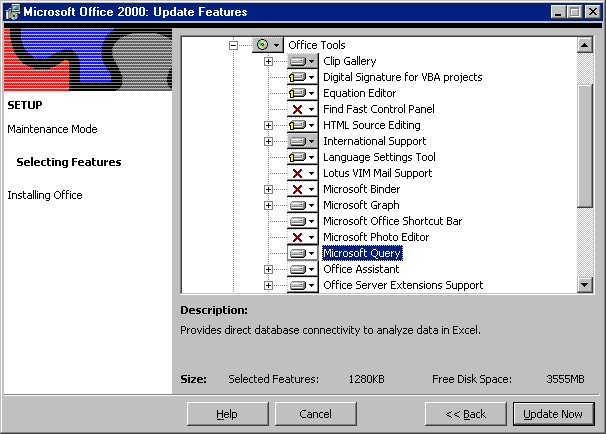606x434 pixels.
Task: Select Lotus VIM Mail Support feature
Action: [377, 173]
